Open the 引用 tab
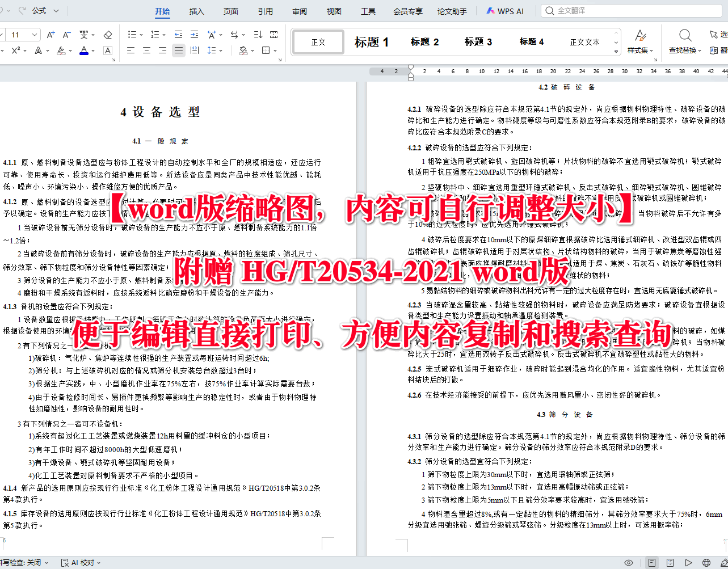Screen dimensions: 728x569 coord(266,11)
